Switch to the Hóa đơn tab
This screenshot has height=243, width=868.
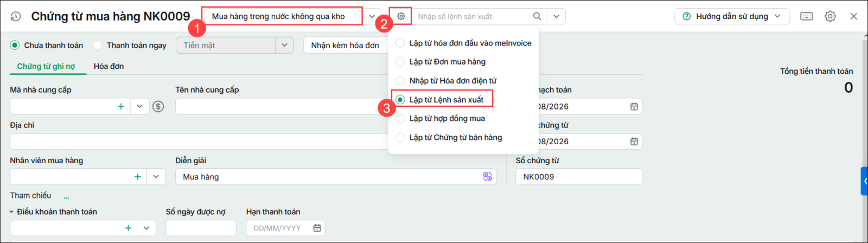pyautogui.click(x=108, y=66)
